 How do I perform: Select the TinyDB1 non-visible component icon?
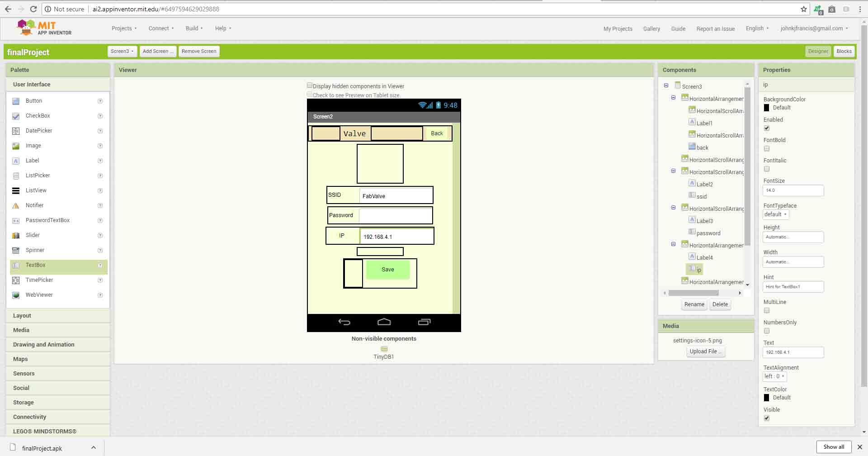click(x=384, y=349)
